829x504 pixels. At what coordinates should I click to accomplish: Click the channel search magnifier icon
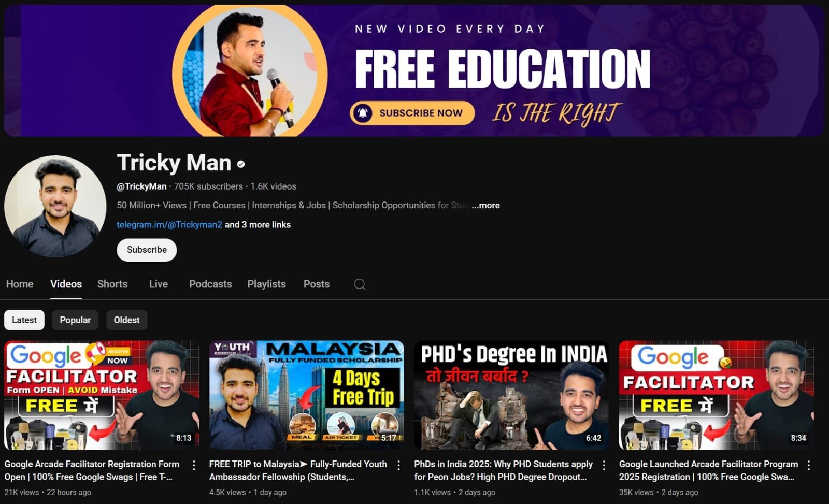click(x=360, y=284)
